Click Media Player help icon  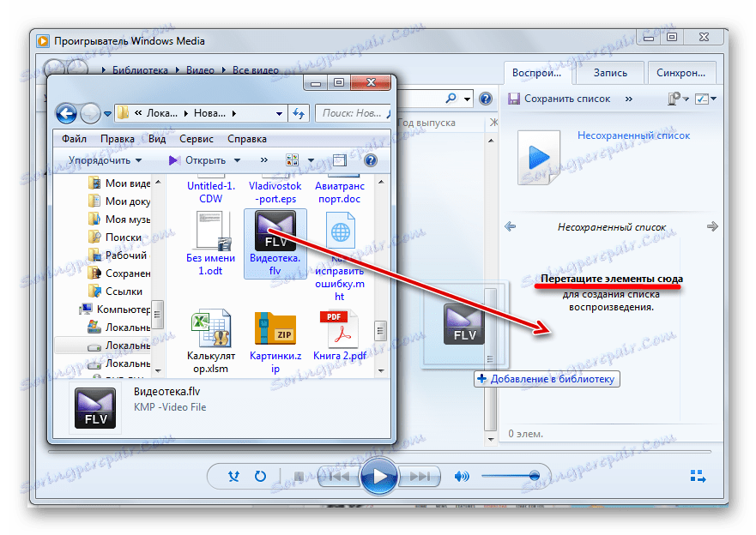(486, 99)
